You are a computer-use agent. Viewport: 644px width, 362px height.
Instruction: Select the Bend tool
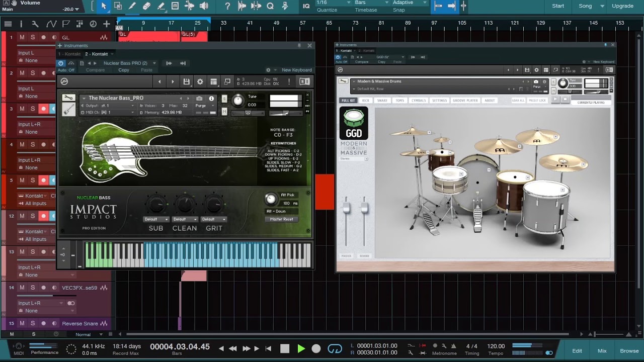pyautogui.click(x=190, y=6)
